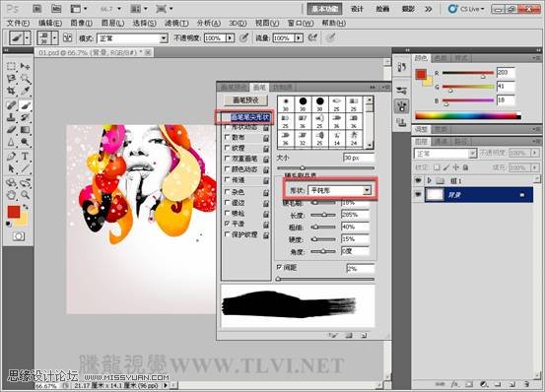The height and width of the screenshot is (392, 545).
Task: Open the 文件 menu
Action: (x=18, y=23)
